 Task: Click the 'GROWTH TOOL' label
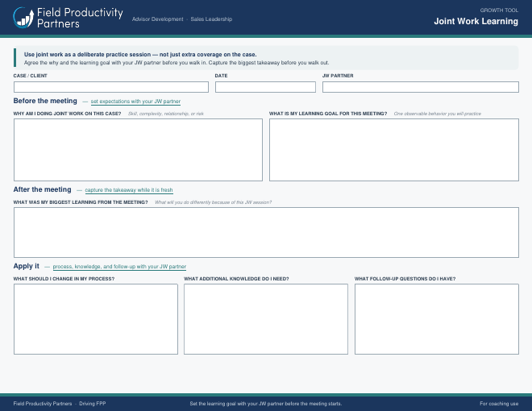pyautogui.click(x=499, y=10)
